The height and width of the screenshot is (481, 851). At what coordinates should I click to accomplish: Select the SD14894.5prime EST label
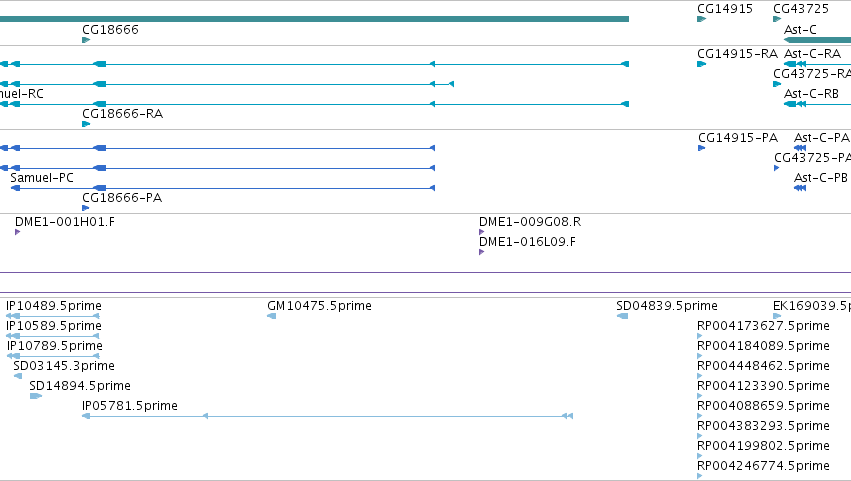pyautogui.click(x=80, y=386)
